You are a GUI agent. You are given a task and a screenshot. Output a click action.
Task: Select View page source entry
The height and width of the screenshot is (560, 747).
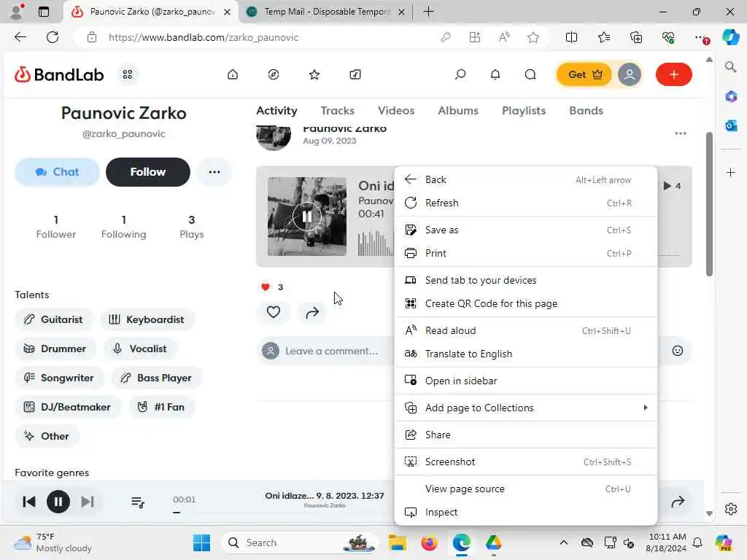pos(527,489)
